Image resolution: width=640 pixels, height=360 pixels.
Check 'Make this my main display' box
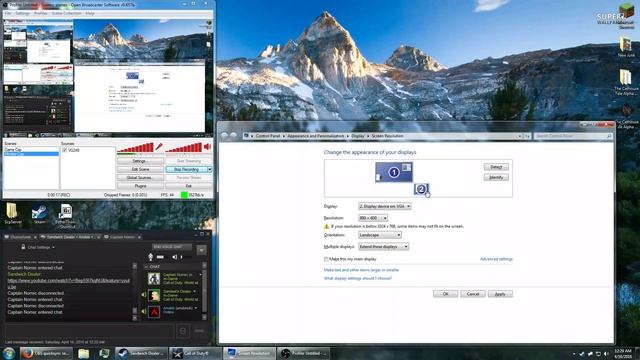click(326, 259)
